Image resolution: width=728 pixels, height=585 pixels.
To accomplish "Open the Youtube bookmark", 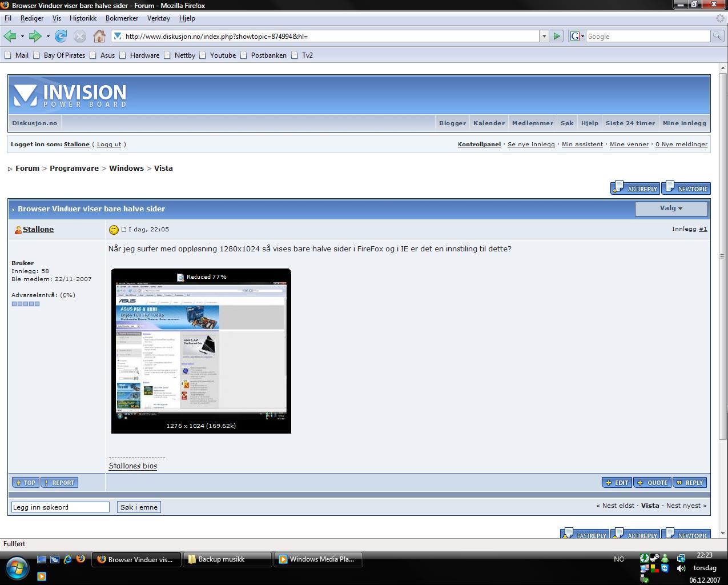I will (217, 55).
